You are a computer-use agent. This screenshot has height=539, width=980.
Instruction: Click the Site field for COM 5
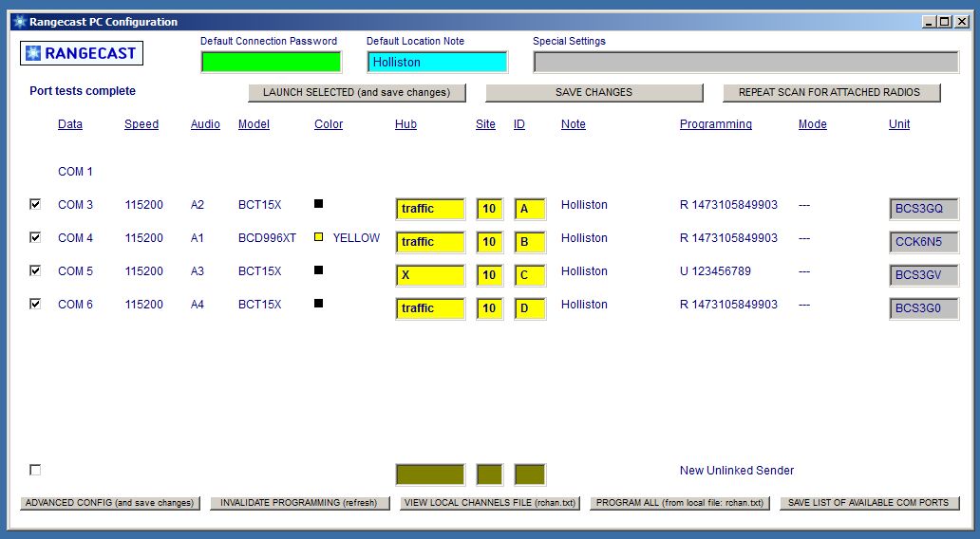[489, 275]
